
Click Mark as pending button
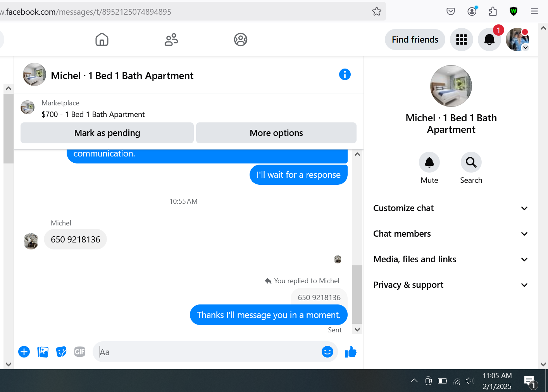click(x=107, y=133)
